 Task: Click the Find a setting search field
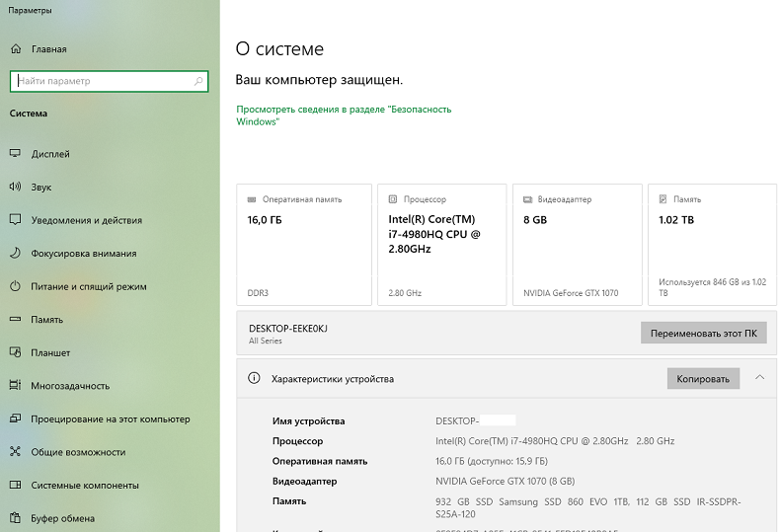[104, 82]
